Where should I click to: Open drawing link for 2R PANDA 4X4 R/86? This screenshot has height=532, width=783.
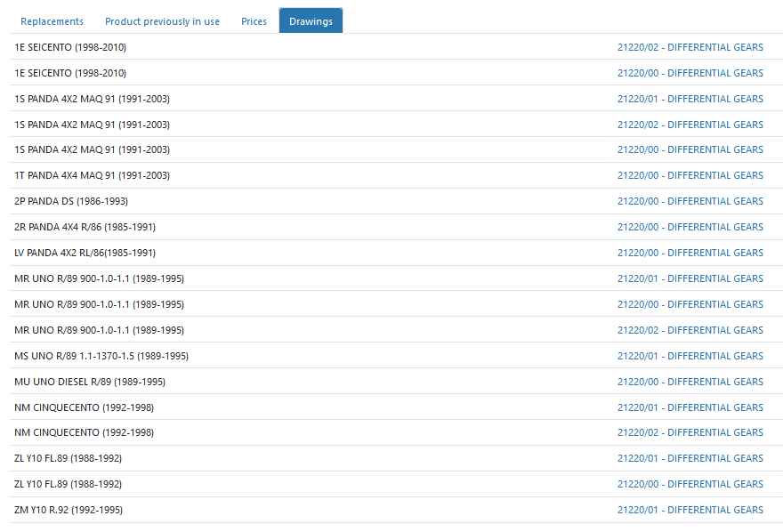pos(690,227)
